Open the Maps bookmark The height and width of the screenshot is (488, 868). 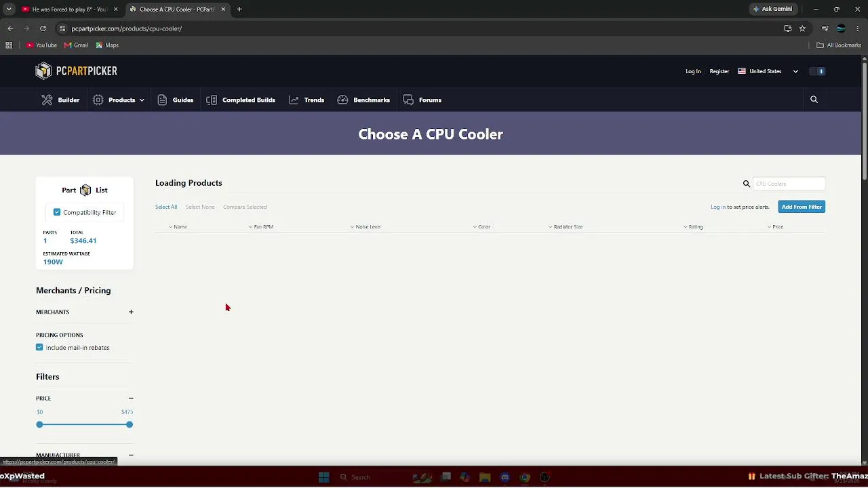tap(107, 45)
